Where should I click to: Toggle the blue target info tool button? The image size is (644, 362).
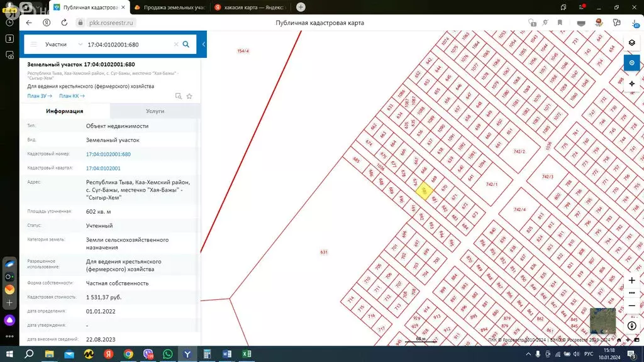coord(631,63)
